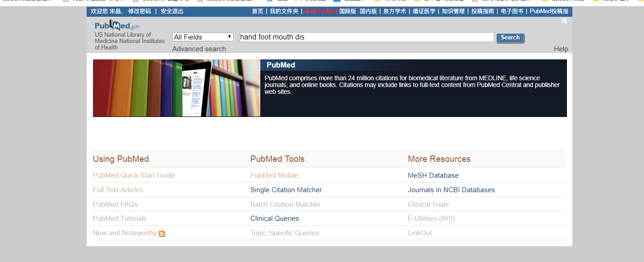Click the 电子图书 menu item
Screen dimensions: 644x262
tap(512, 11)
